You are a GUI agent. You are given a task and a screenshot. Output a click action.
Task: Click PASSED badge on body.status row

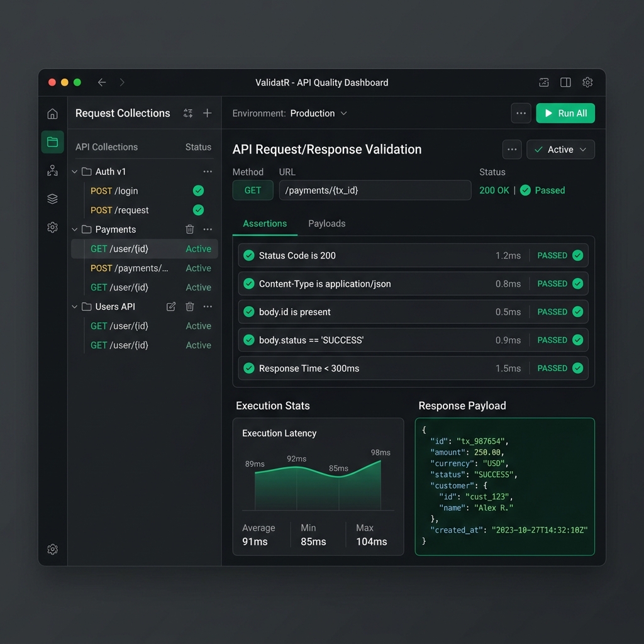tap(560, 340)
